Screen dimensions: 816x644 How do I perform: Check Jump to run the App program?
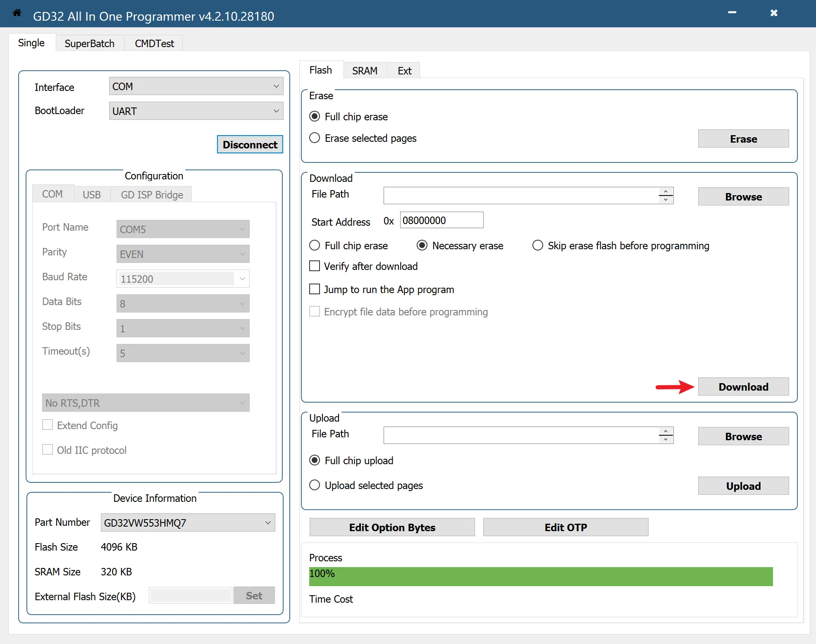point(315,289)
